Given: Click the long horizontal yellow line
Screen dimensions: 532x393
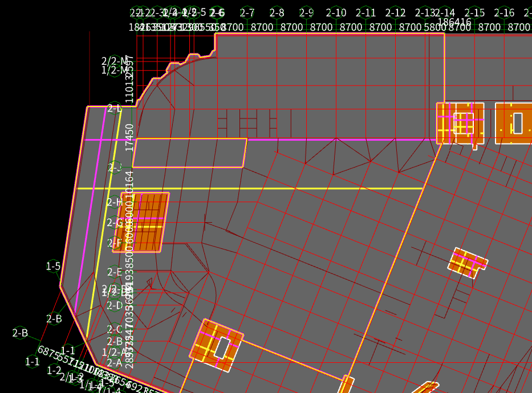Looking at the screenshot, I should click(x=250, y=189).
